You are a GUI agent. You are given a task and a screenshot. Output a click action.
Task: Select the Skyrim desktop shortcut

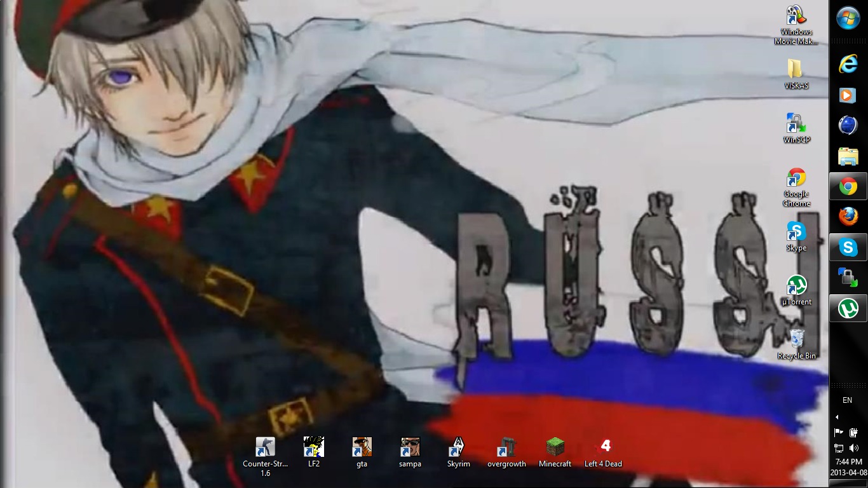point(459,452)
